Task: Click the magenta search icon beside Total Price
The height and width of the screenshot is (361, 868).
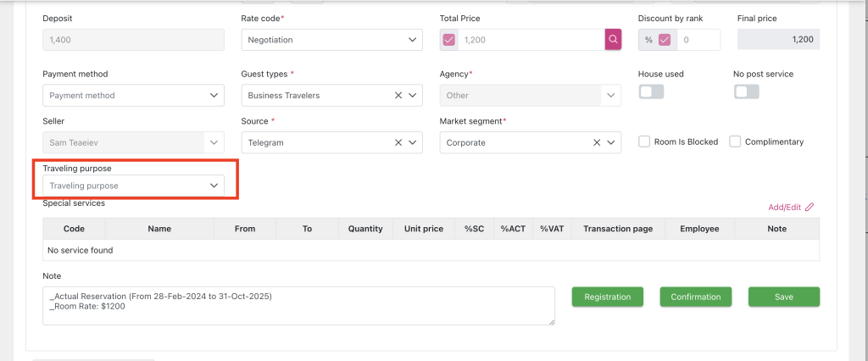Action: pos(613,40)
